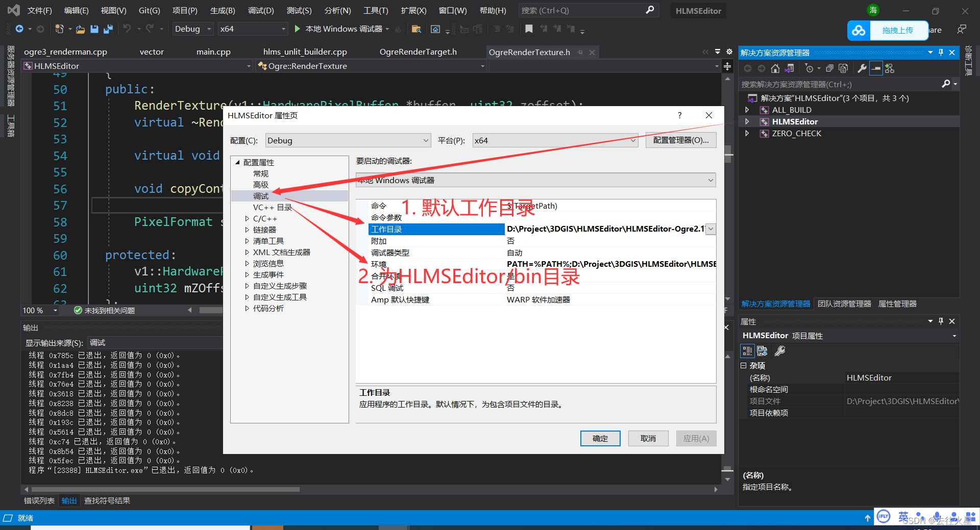Expand the C/C++ tree node

(247, 218)
